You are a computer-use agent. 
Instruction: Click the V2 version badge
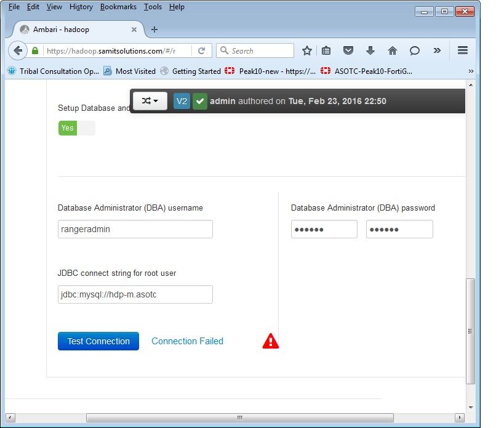click(x=182, y=101)
